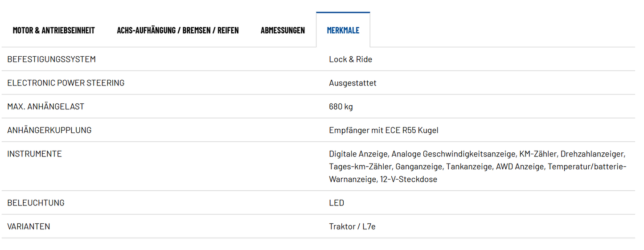This screenshot has width=644, height=250.
Task: Select the 680 kg value
Action: click(341, 107)
